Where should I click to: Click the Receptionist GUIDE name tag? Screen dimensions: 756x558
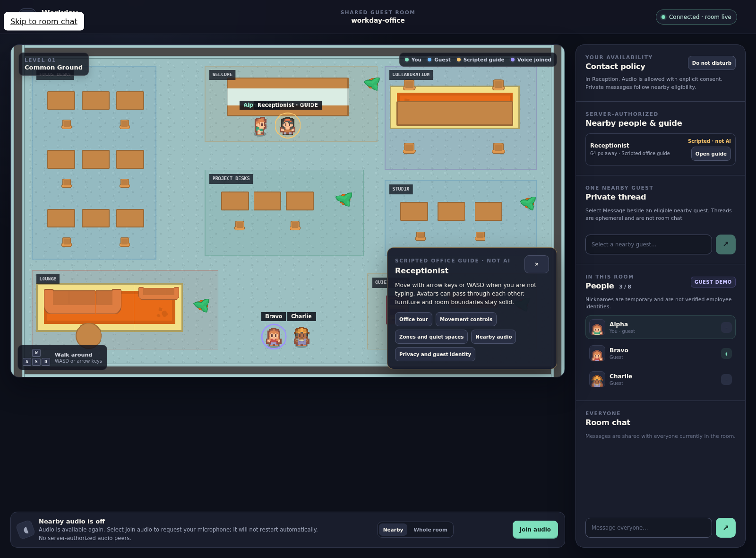coord(288,105)
